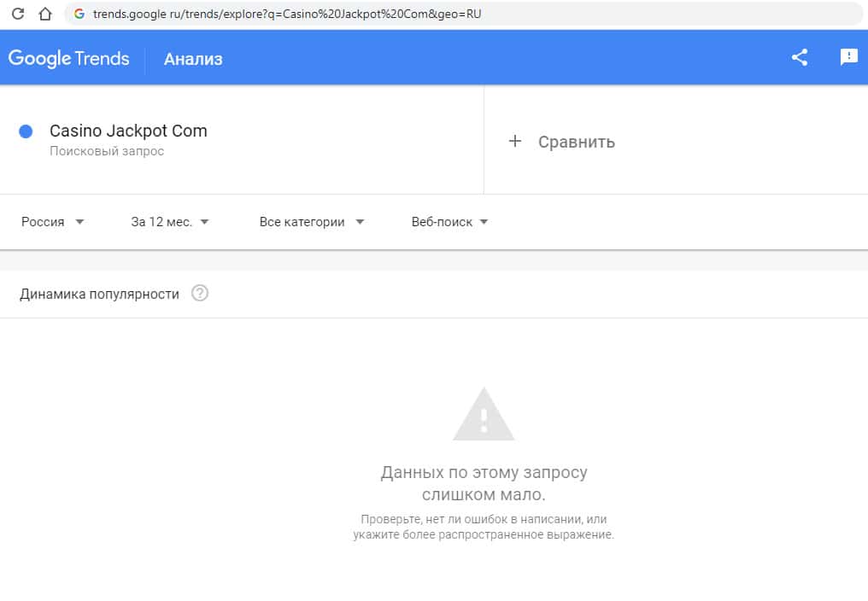Expand the Россия region dropdown

point(53,222)
